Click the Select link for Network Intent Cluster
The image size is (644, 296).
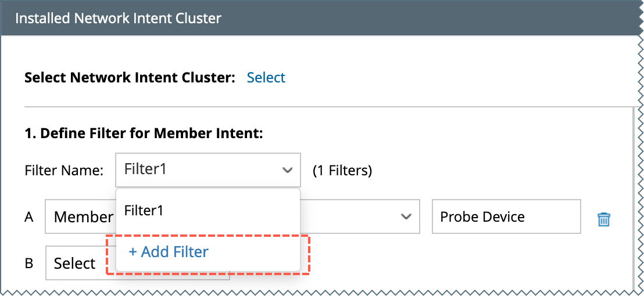tap(266, 78)
